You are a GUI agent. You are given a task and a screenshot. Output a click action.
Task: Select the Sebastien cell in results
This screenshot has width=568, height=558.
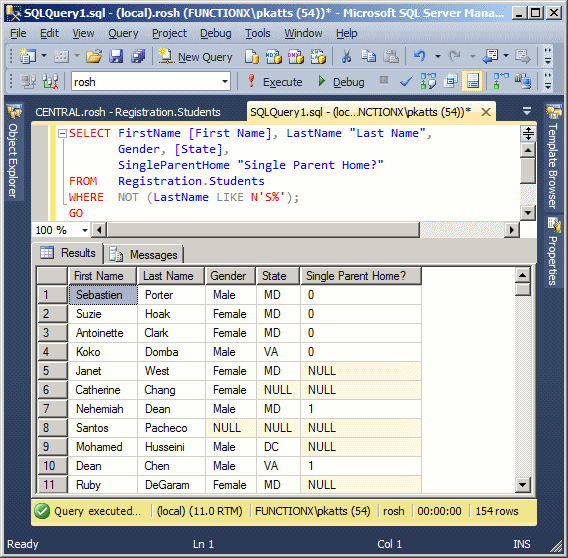point(103,295)
